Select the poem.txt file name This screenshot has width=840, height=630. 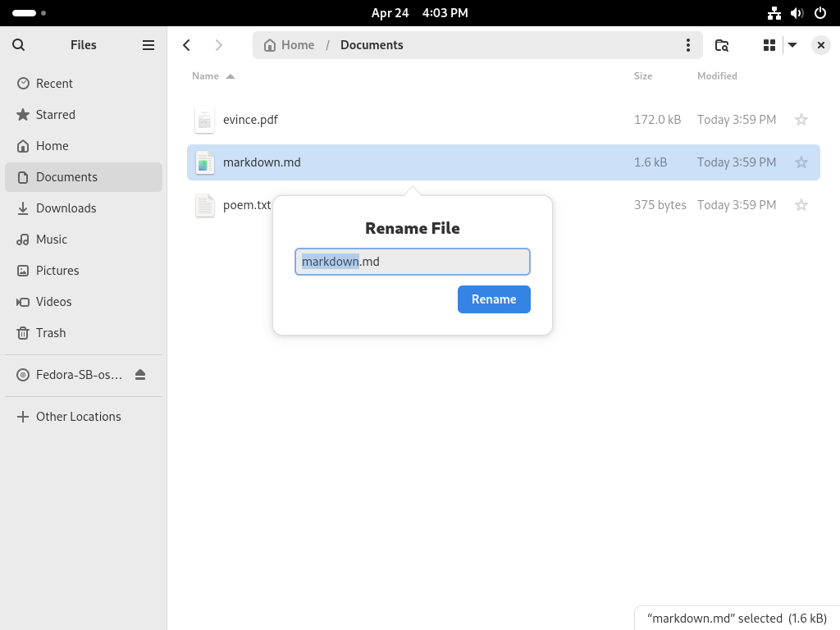(x=247, y=205)
